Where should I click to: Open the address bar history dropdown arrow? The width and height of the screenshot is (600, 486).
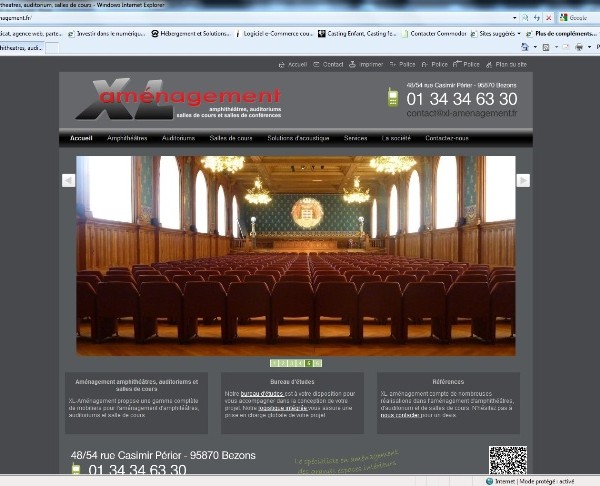pos(515,18)
